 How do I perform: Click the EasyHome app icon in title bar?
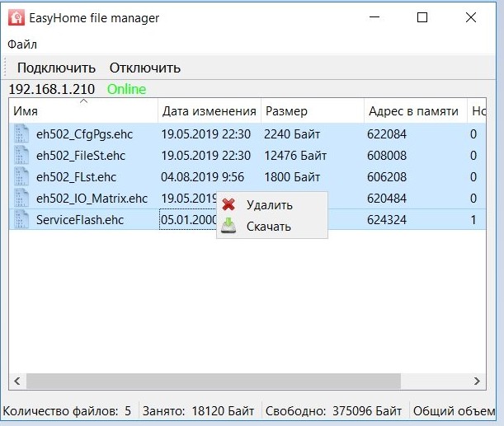click(14, 17)
